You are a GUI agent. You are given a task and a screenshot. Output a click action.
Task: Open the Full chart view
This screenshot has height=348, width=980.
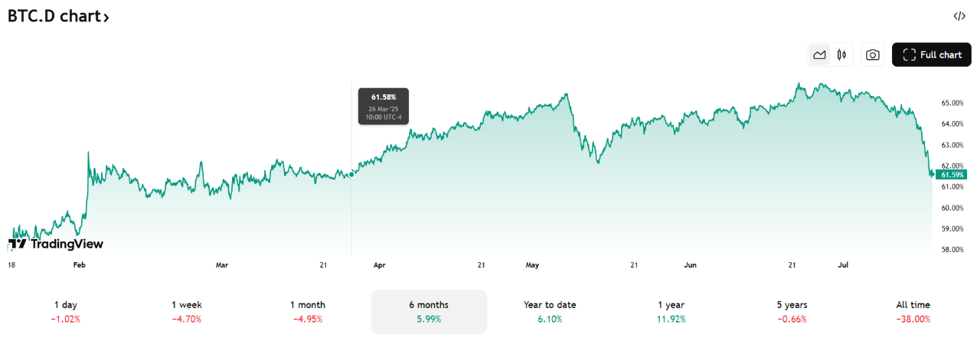(x=931, y=54)
